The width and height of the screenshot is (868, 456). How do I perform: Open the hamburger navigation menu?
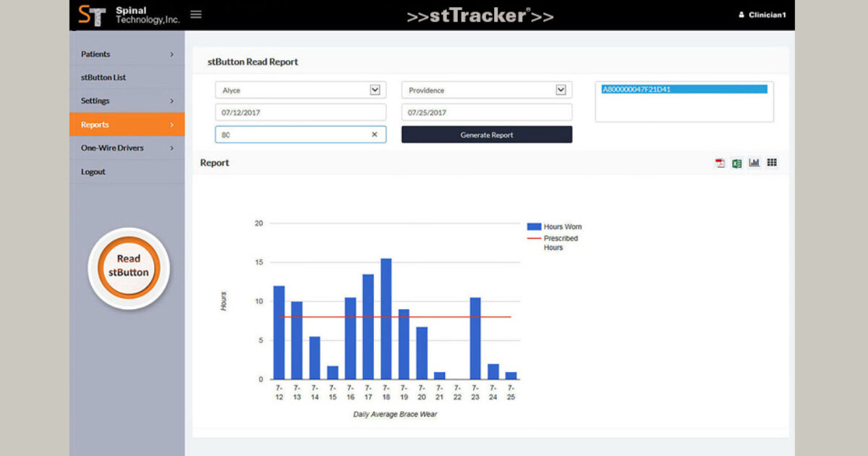pyautogui.click(x=195, y=14)
